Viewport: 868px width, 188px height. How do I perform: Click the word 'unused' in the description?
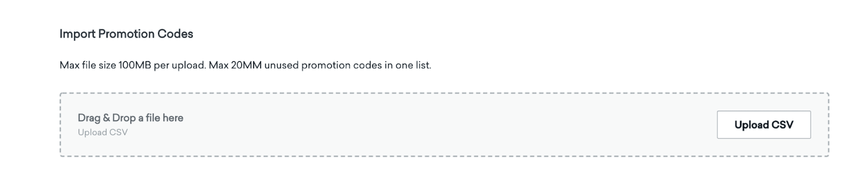[x=281, y=66]
